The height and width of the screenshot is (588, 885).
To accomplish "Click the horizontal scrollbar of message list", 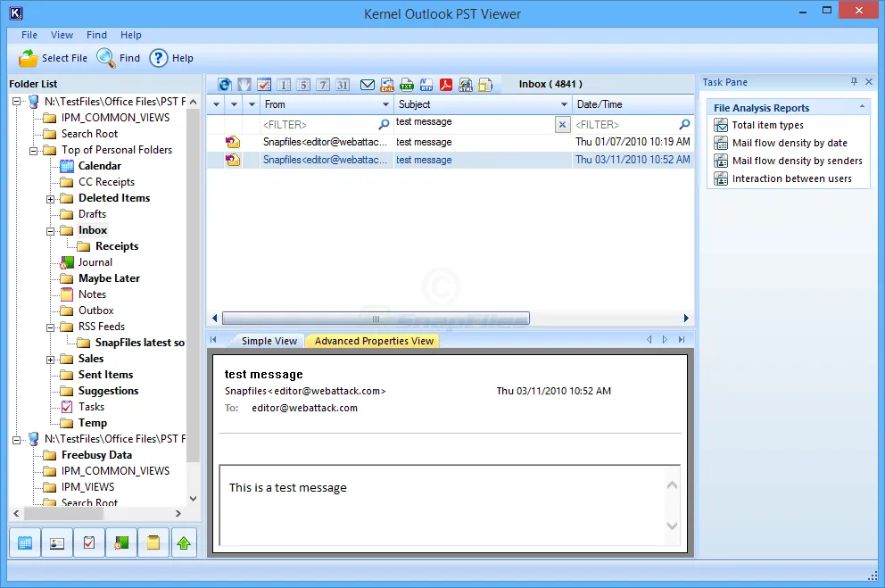I will [x=375, y=318].
